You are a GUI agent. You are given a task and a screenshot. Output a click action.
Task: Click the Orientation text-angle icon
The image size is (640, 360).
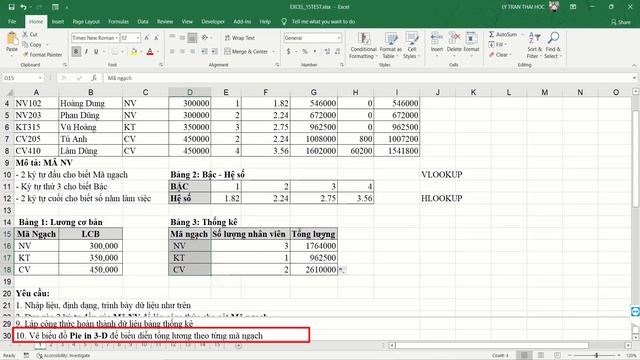point(204,38)
